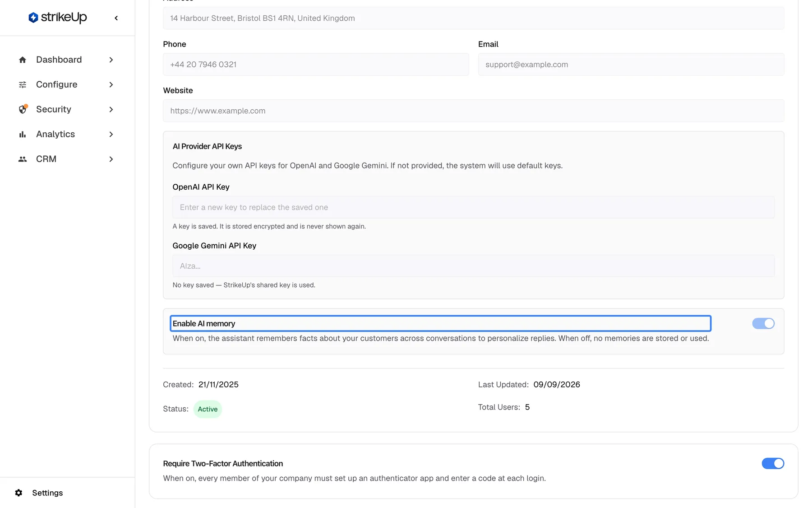Viewport: 812px width, 508px height.
Task: Click the 'AI Provider API Keys' heading
Action: (x=207, y=146)
